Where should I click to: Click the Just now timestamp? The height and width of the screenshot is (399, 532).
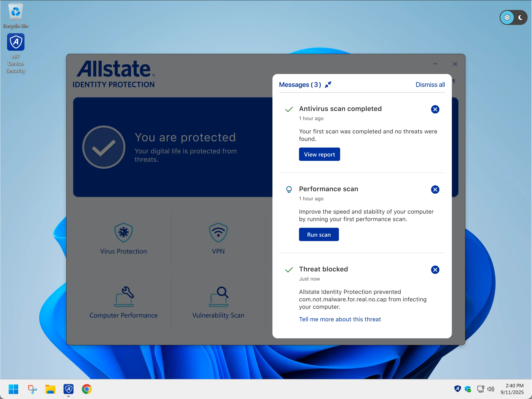(309, 279)
